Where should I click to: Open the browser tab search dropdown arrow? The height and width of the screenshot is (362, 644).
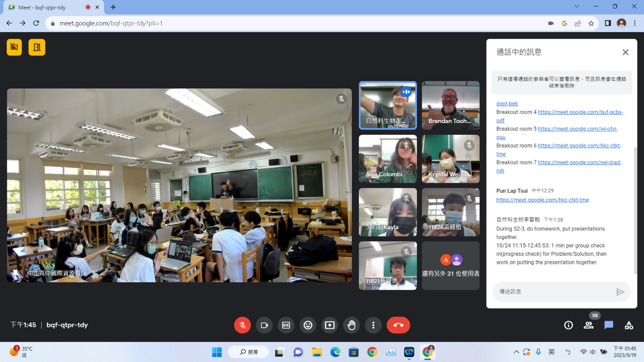(577, 6)
